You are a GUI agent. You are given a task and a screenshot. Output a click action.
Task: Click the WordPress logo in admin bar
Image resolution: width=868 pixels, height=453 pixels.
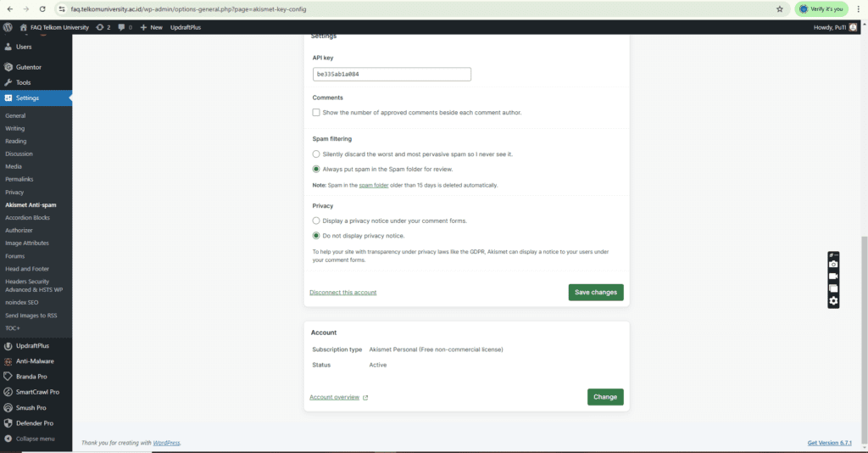8,27
